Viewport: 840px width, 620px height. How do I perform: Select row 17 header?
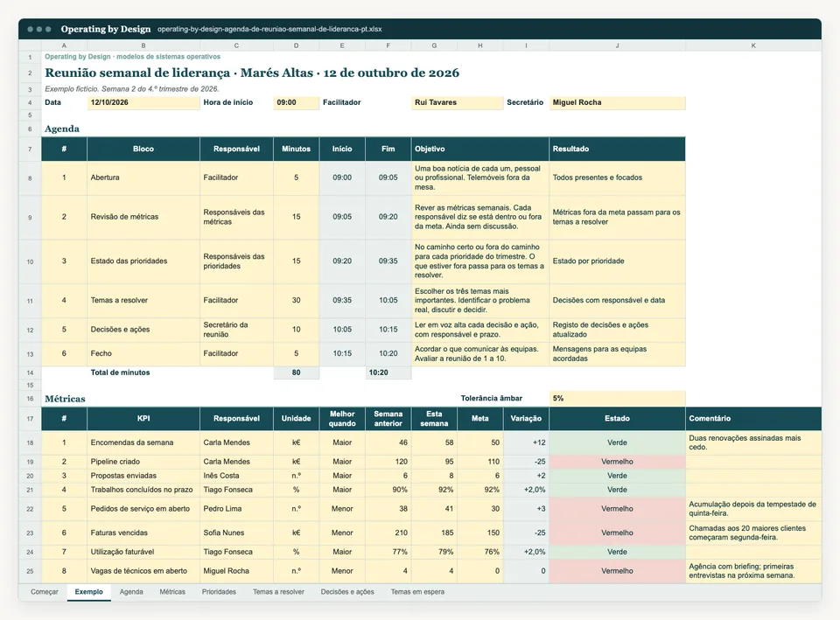tap(30, 419)
